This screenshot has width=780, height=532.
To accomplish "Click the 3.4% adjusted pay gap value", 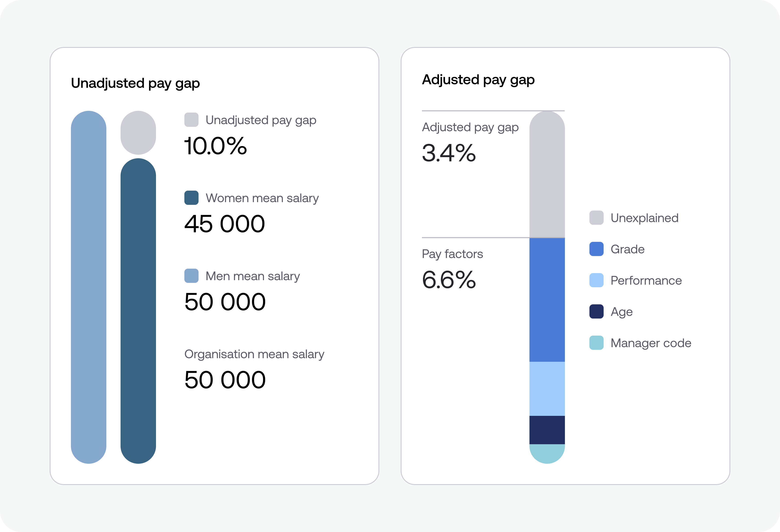I will (x=449, y=153).
